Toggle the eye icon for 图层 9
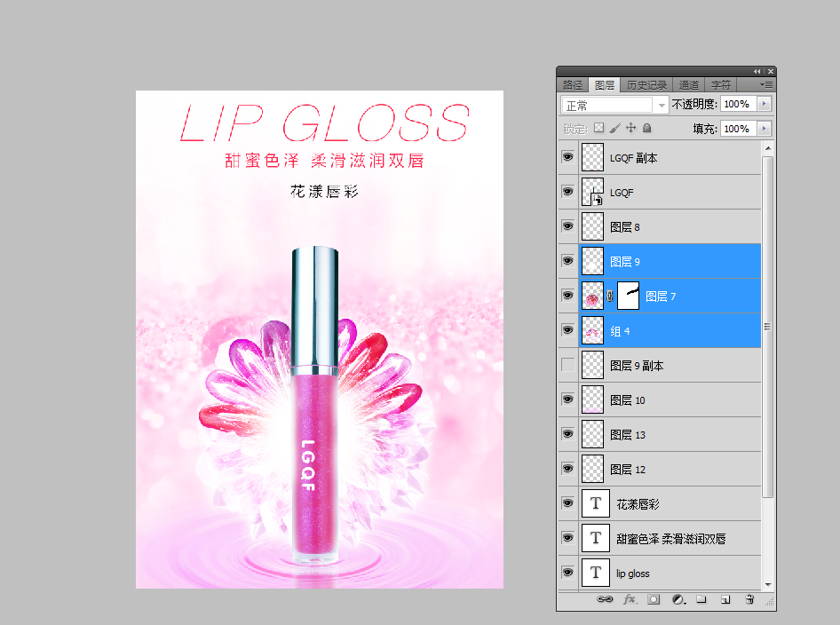The image size is (840, 625). click(x=568, y=261)
